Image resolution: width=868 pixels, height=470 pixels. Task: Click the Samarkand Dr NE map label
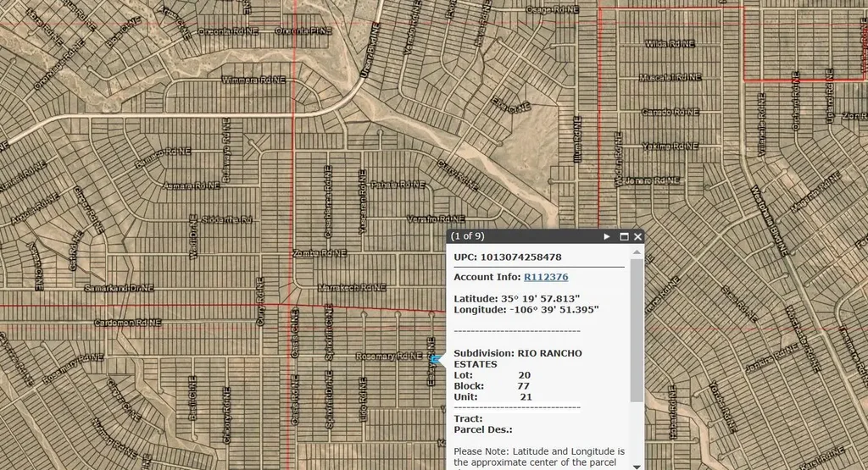click(119, 288)
